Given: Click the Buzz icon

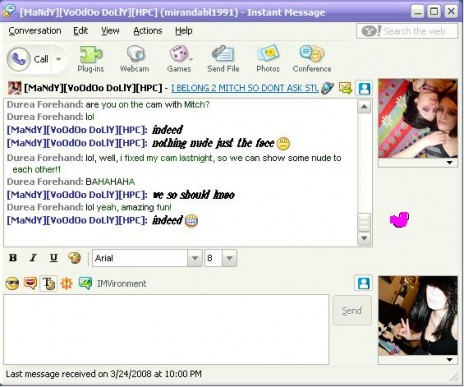Looking at the screenshot, I should pos(67,284).
